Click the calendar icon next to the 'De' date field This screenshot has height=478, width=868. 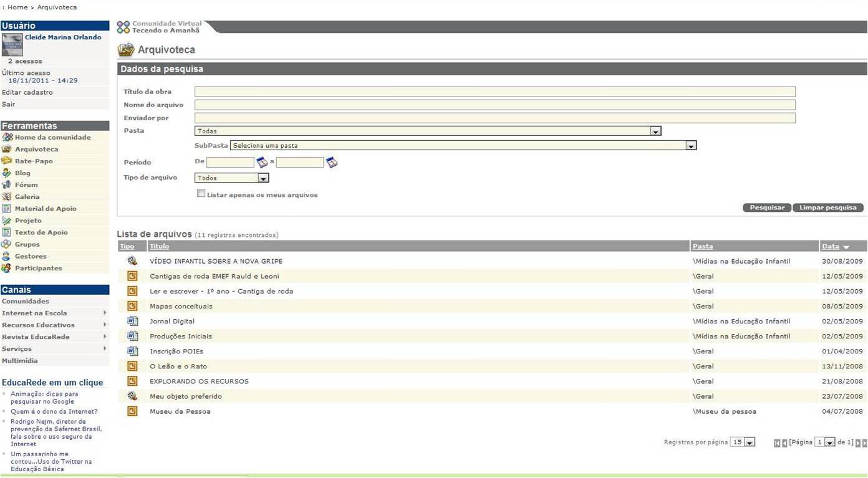point(263,163)
